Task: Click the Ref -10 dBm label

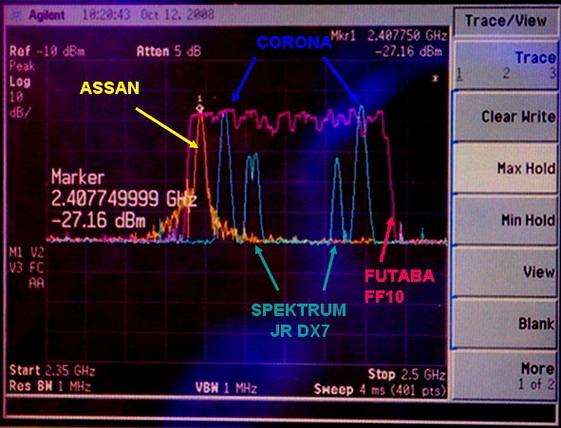Action: click(x=47, y=51)
